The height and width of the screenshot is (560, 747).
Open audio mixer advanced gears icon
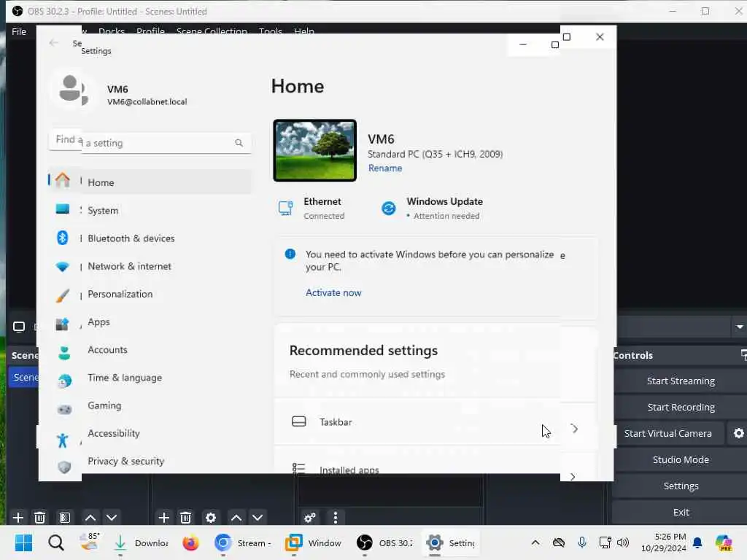[309, 517]
